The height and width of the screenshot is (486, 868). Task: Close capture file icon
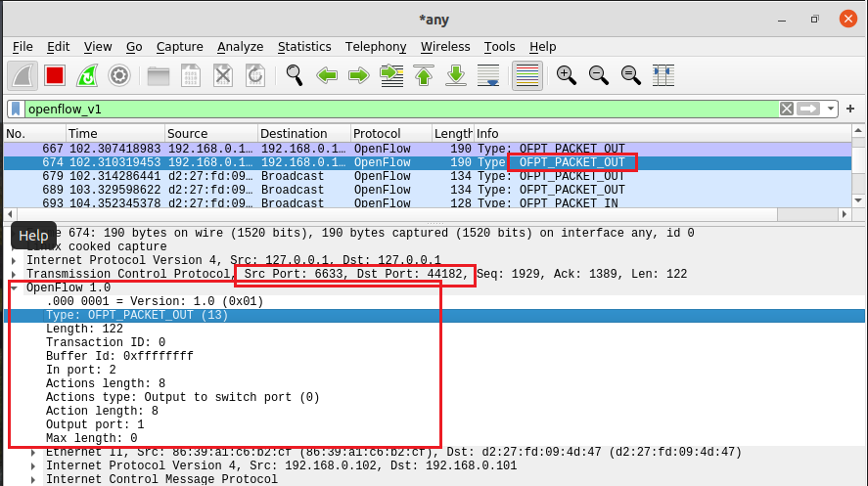click(x=223, y=75)
